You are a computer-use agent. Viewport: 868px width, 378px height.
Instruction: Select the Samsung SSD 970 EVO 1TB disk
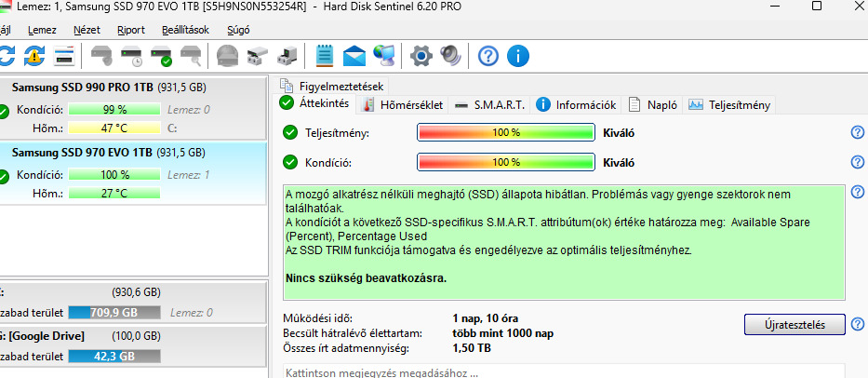coord(133,174)
